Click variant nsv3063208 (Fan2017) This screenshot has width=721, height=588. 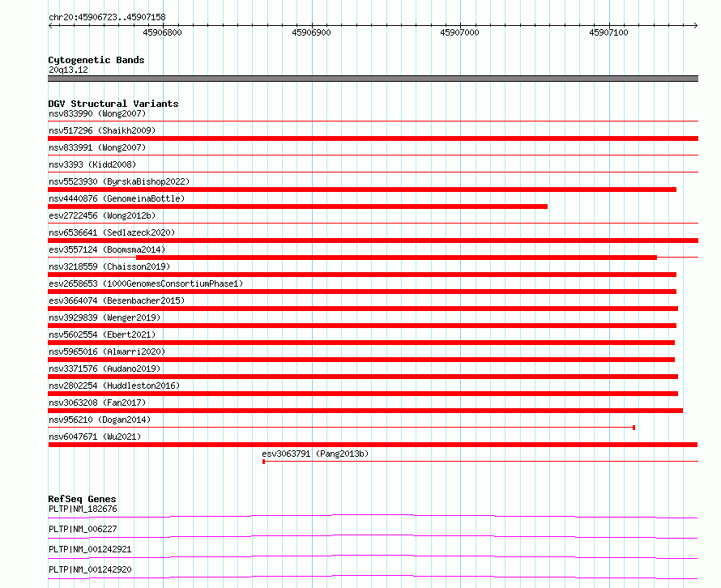pos(97,403)
